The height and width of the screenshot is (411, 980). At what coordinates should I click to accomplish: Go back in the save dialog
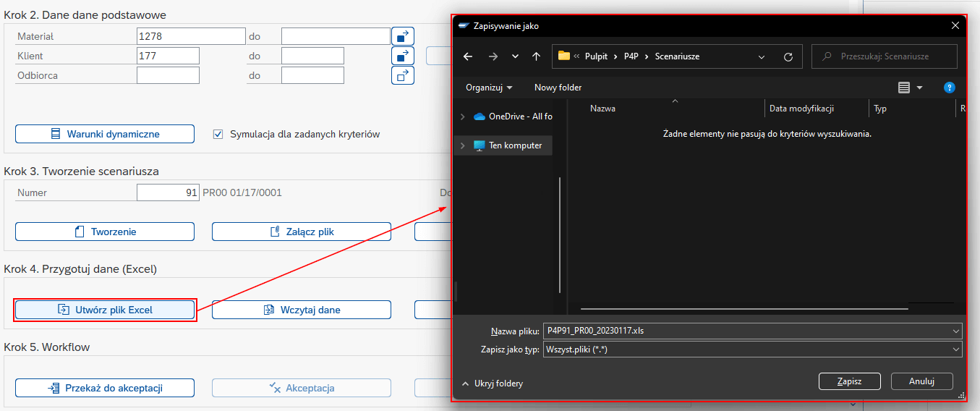click(x=468, y=56)
